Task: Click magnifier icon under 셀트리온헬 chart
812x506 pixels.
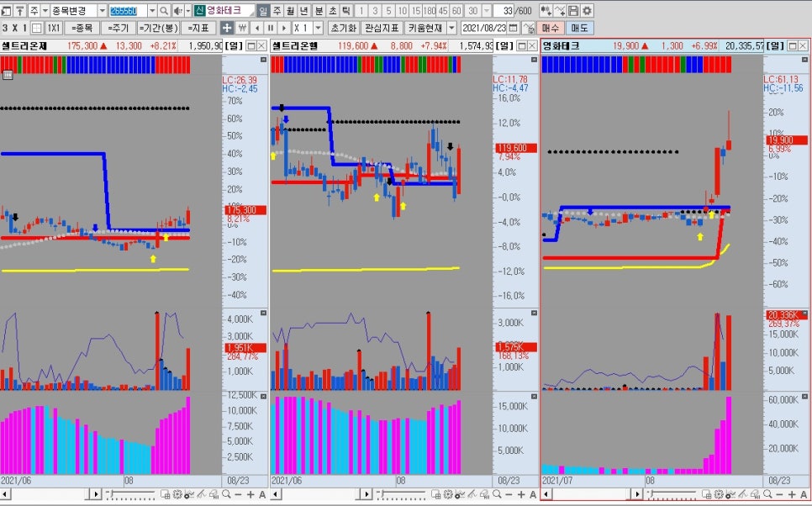Action: coord(497,494)
